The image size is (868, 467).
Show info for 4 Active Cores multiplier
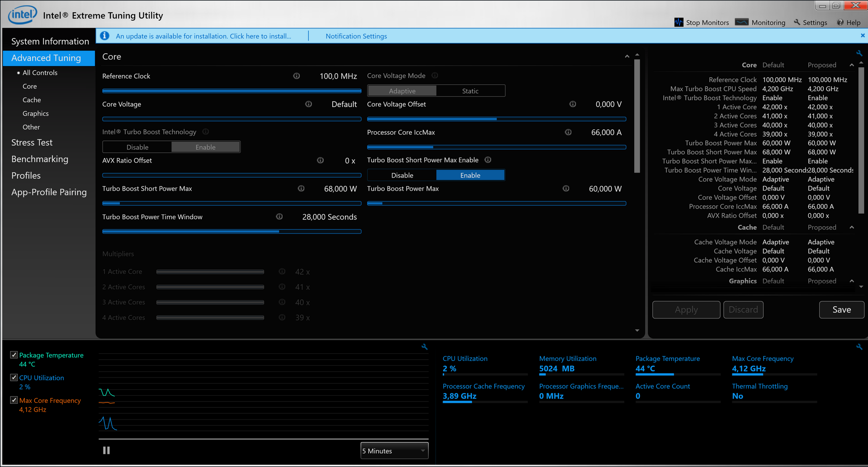[282, 318]
